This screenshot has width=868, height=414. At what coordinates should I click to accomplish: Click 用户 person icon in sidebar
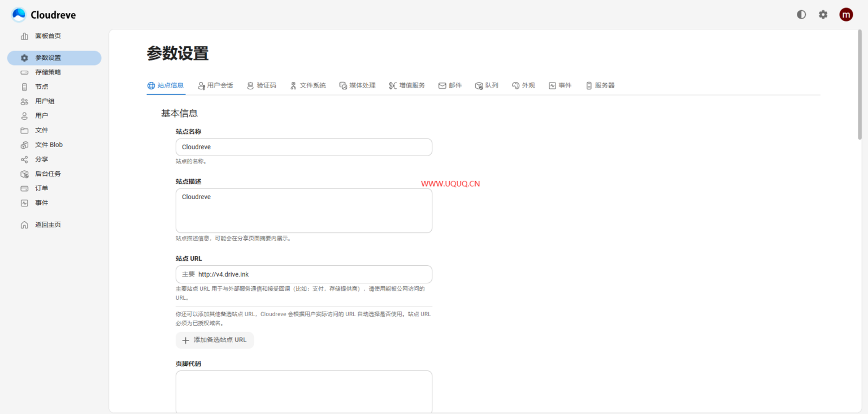pos(24,116)
